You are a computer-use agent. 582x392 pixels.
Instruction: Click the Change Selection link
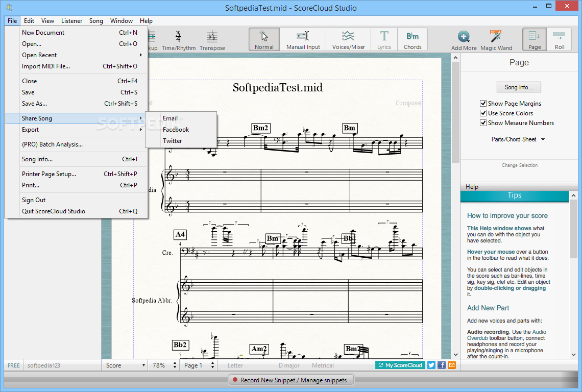pos(519,165)
